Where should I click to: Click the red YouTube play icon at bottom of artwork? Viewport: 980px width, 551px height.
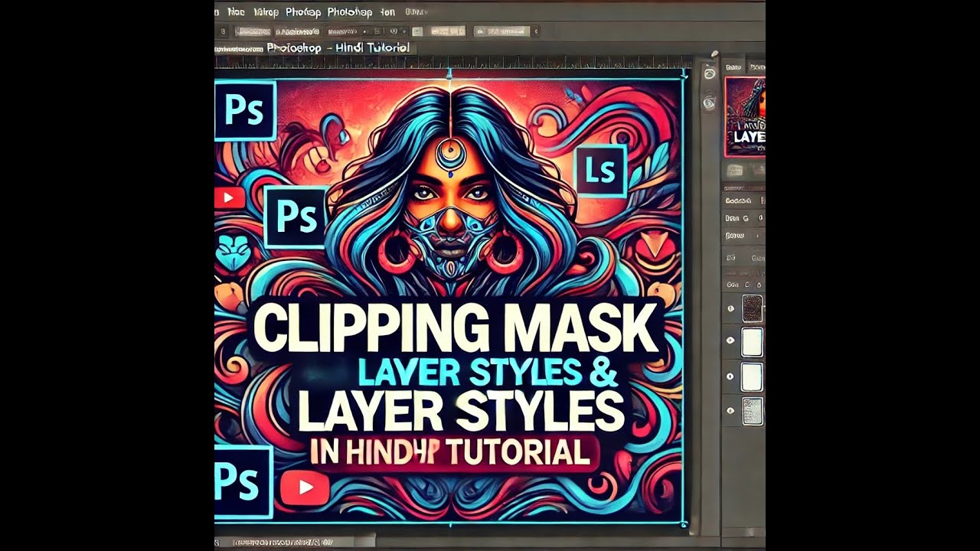pyautogui.click(x=305, y=487)
